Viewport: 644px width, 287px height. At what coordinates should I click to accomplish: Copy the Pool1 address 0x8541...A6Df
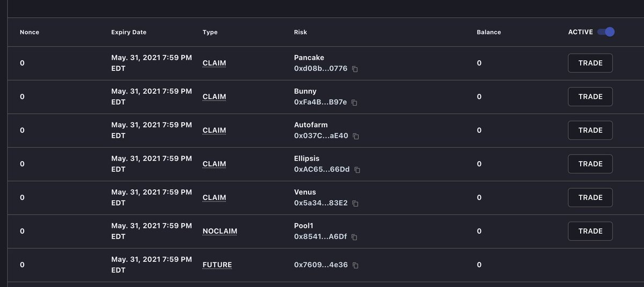354,237
